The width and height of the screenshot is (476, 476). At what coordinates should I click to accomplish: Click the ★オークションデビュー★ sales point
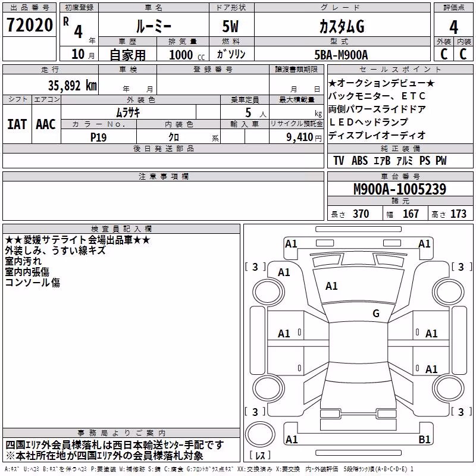click(381, 83)
